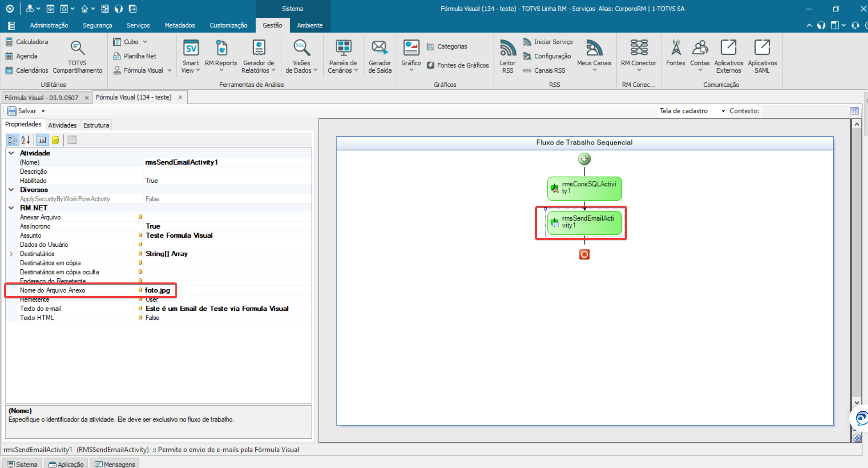Open TOTVS Compartilhamento
The height and width of the screenshot is (468, 868).
point(77,57)
